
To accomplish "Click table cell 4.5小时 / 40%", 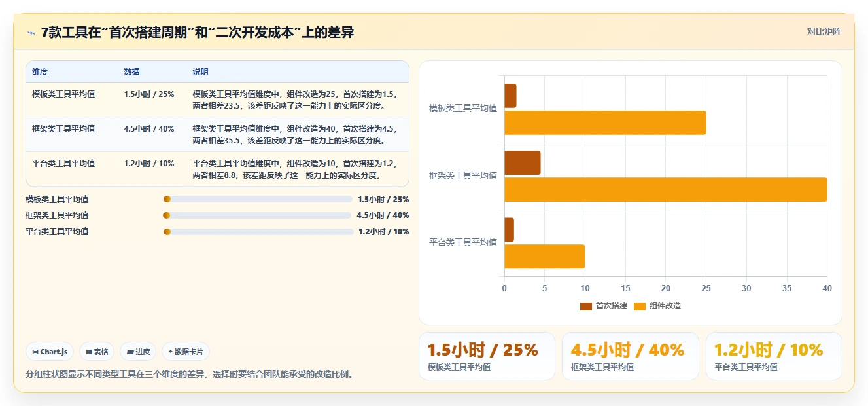I will click(x=149, y=129).
